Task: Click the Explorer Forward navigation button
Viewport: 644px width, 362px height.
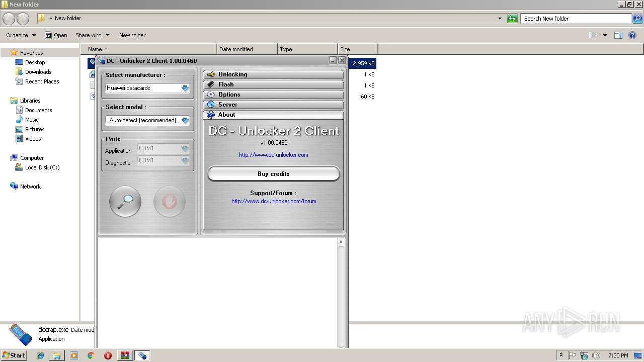Action: click(23, 19)
